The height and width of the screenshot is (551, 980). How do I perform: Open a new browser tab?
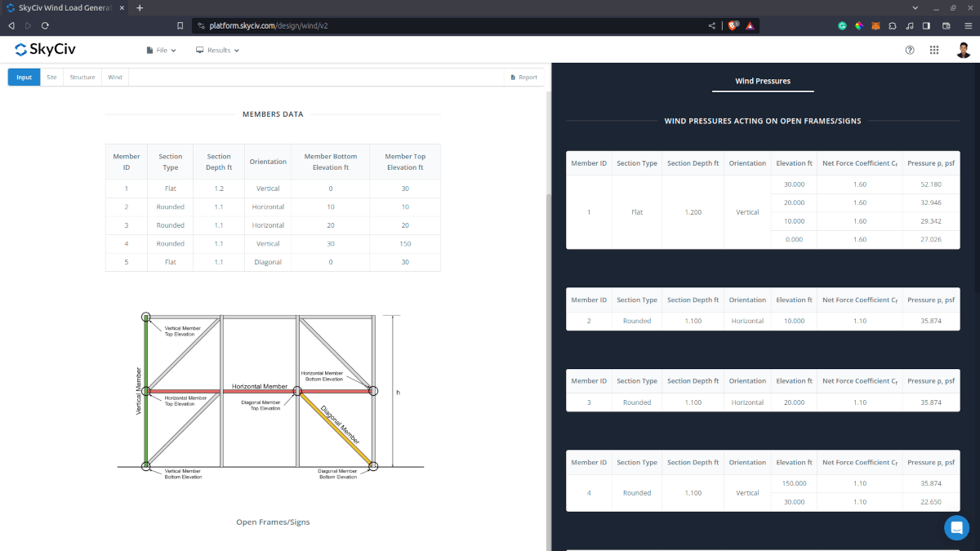140,7
